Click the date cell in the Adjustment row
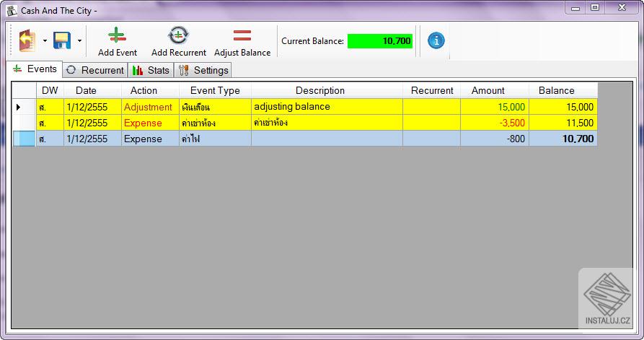Screen dimensions: 644x340 (x=92, y=107)
